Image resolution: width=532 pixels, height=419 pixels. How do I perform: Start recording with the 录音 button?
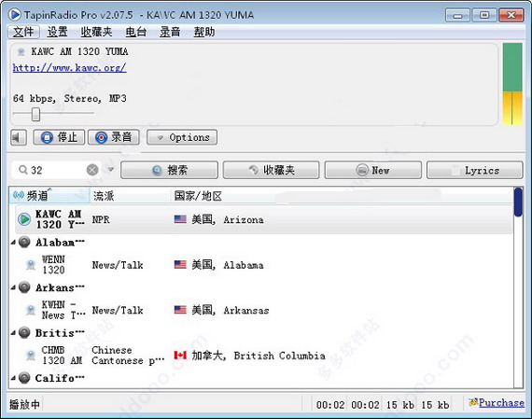click(114, 137)
